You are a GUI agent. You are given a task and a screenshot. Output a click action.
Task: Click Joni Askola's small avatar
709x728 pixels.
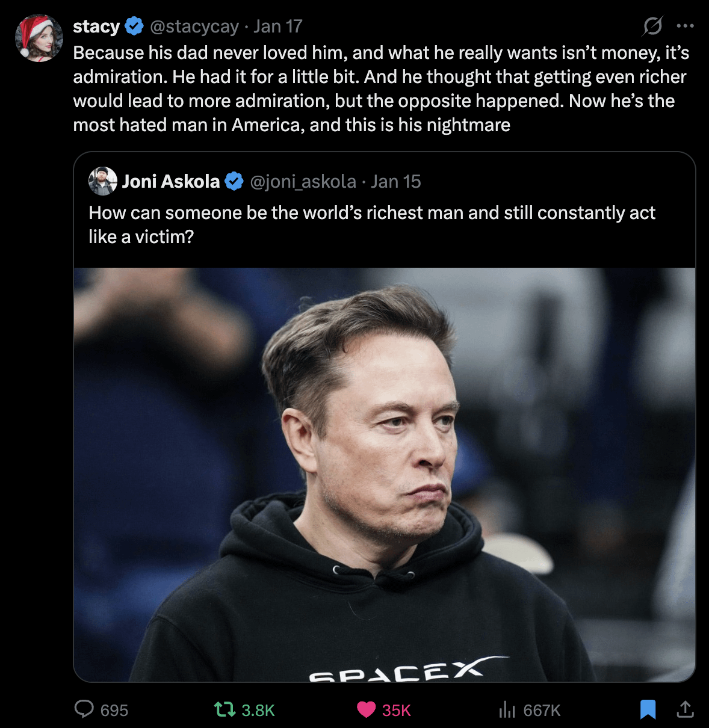[103, 181]
